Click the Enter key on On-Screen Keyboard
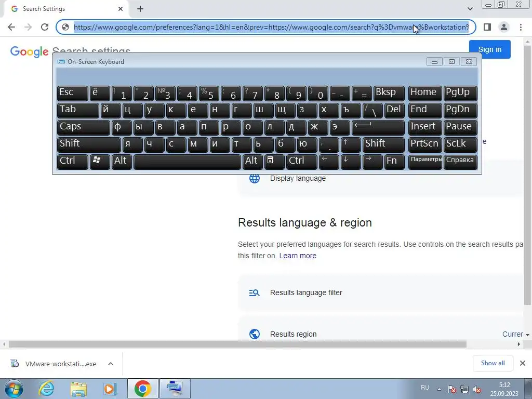This screenshot has width=532, height=399. [x=378, y=128]
